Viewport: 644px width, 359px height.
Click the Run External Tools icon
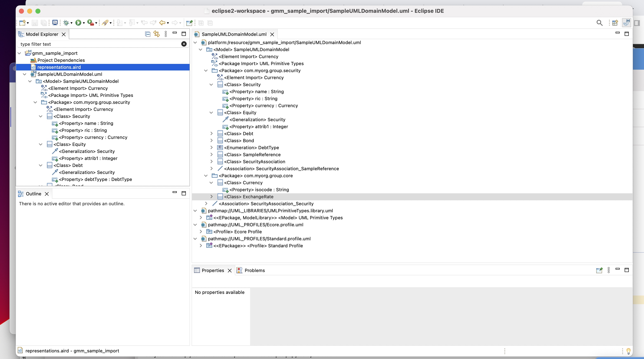(x=90, y=23)
